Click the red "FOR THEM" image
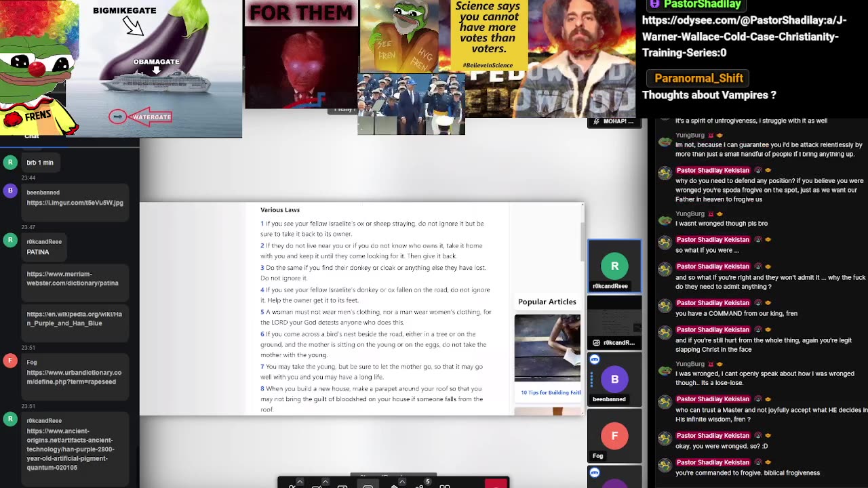The height and width of the screenshot is (488, 868). click(301, 54)
